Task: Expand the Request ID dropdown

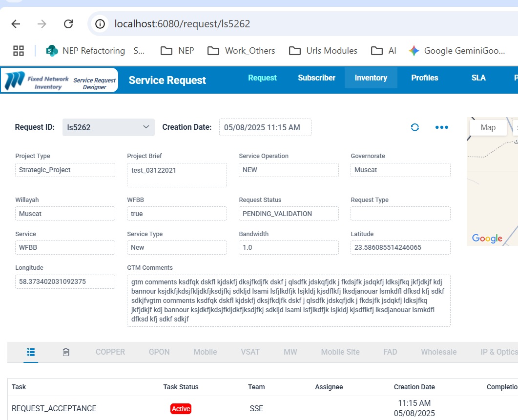Action: [108, 127]
